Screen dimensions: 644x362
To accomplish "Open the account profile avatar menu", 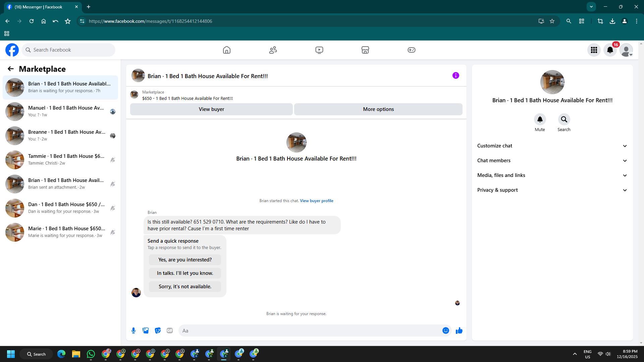I will coord(626,50).
